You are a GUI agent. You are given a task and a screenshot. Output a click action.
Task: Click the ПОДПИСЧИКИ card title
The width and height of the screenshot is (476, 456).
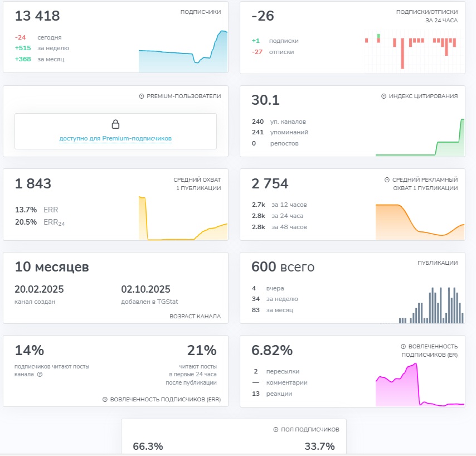[x=201, y=12]
